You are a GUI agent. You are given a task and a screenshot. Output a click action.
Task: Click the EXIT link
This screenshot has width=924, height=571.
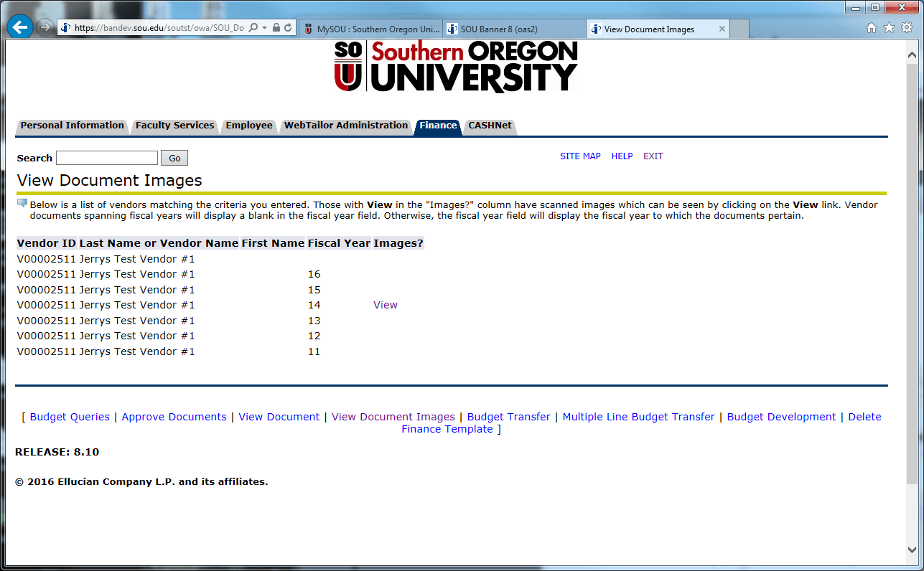[x=653, y=156]
